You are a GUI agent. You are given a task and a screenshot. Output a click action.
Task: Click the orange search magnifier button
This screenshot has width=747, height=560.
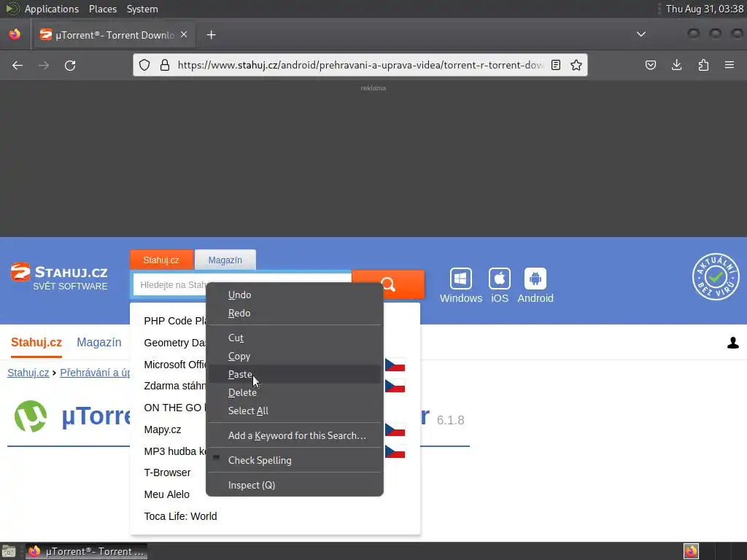(388, 285)
